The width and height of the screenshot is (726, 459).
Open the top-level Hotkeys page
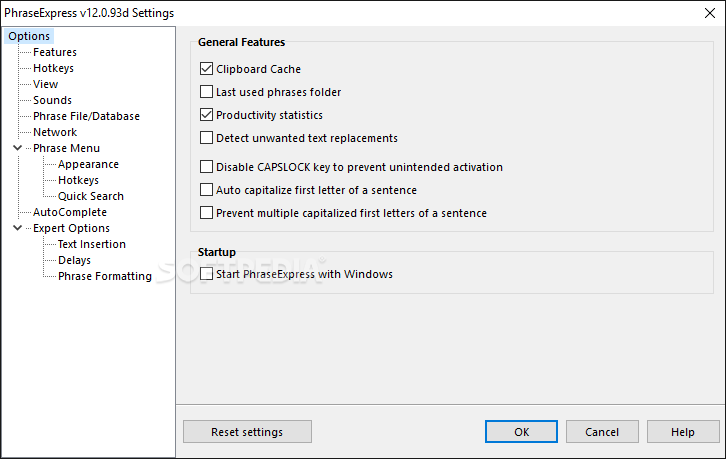(53, 68)
